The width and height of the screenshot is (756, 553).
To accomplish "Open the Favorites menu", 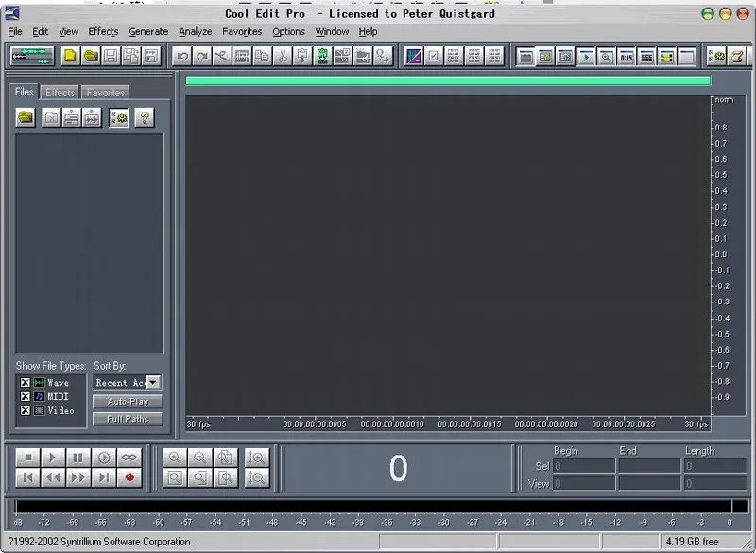I will tap(242, 32).
